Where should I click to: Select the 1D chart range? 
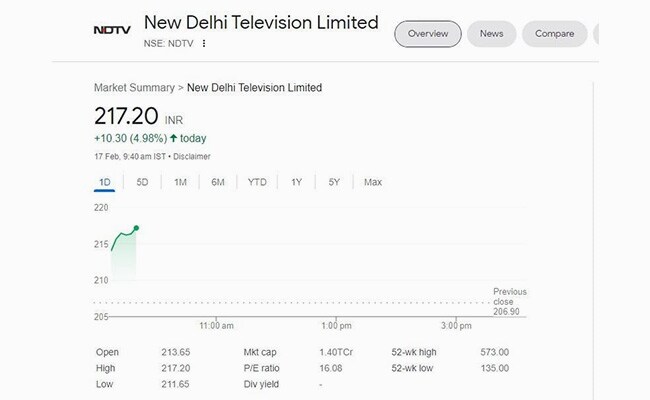tap(104, 182)
